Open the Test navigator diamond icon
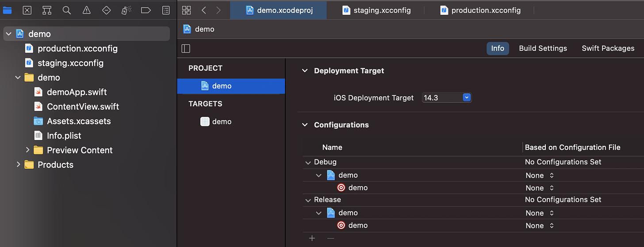 pos(106,10)
